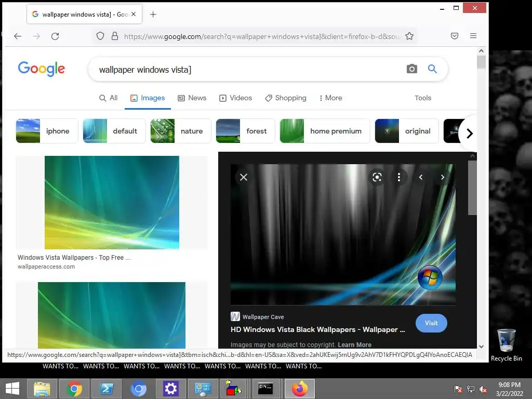This screenshot has height=399, width=532.
Task: Open Settings gear app from taskbar
Action: pyautogui.click(x=170, y=389)
